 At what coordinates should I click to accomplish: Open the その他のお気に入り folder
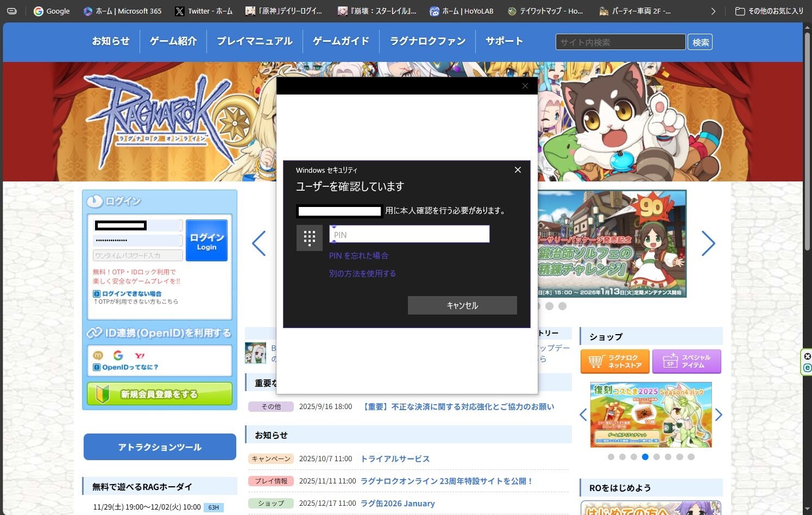click(769, 11)
